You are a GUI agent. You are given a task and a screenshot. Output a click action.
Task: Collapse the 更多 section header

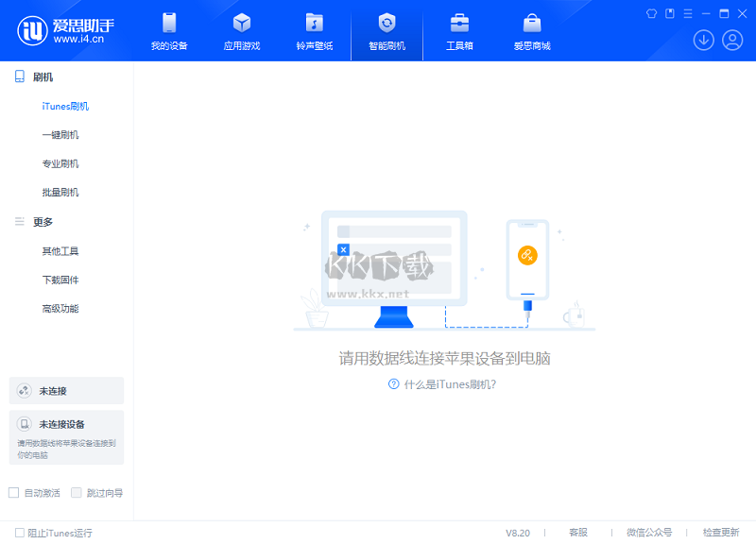(x=43, y=222)
